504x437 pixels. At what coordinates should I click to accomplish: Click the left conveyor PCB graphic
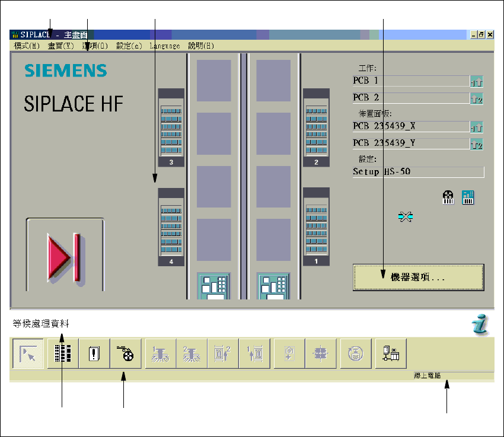213,286
